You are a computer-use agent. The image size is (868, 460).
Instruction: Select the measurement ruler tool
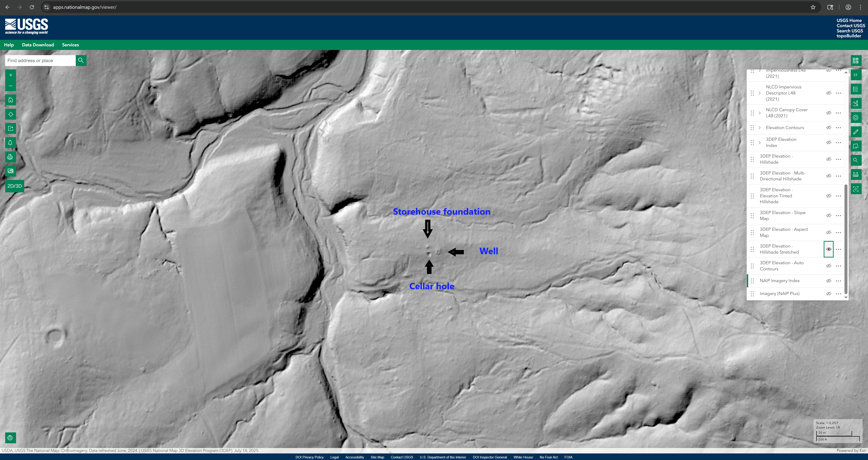(x=856, y=175)
